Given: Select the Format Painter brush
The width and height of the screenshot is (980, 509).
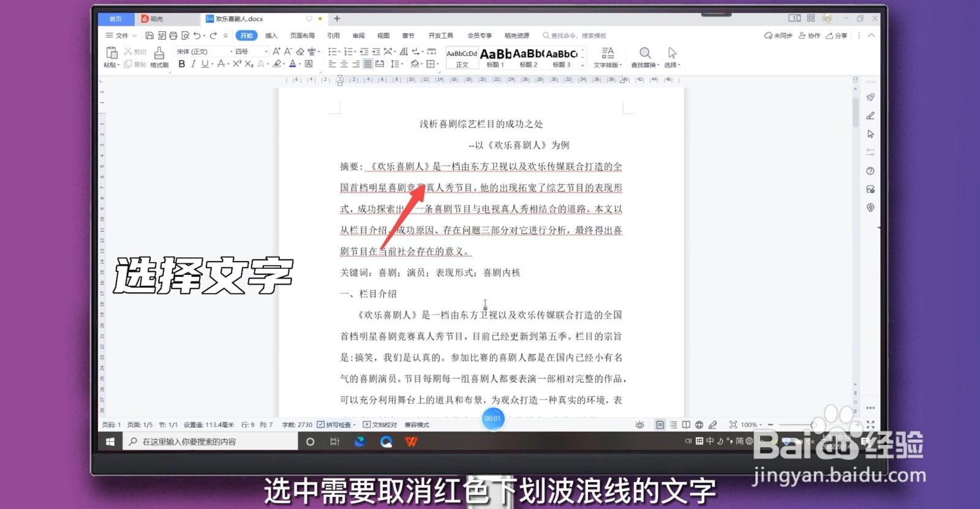Looking at the screenshot, I should (159, 53).
